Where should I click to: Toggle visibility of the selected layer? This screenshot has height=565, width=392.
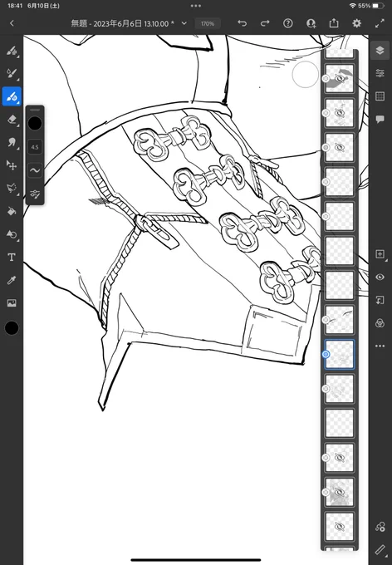pos(380,277)
